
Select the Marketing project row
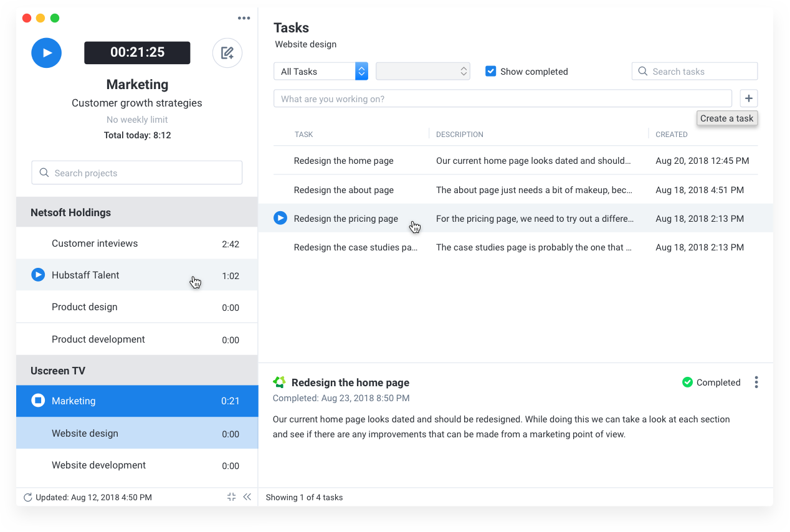pyautogui.click(x=137, y=401)
